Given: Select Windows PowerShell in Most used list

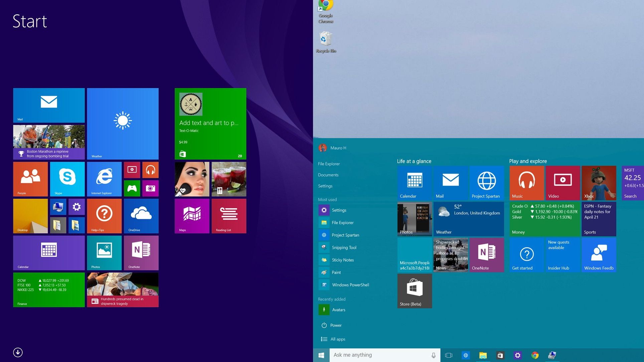Looking at the screenshot, I should click(344, 285).
